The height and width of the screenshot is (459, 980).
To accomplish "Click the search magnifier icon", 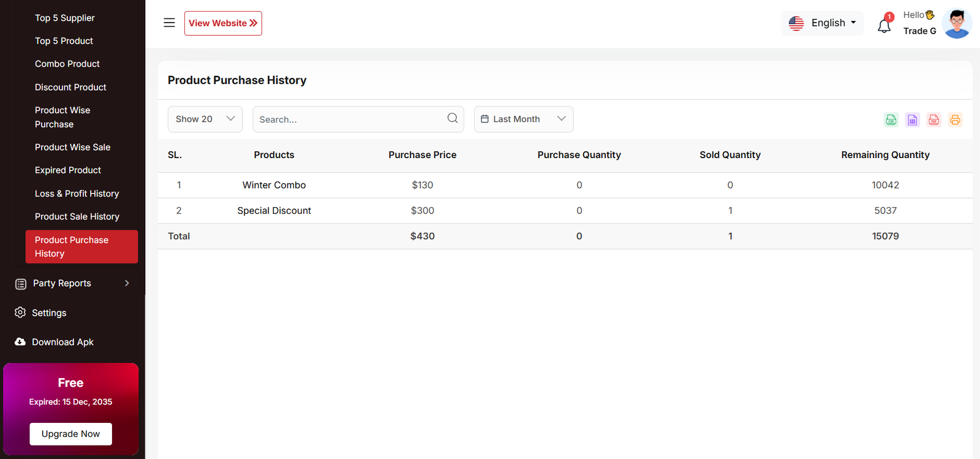I will pyautogui.click(x=452, y=118).
